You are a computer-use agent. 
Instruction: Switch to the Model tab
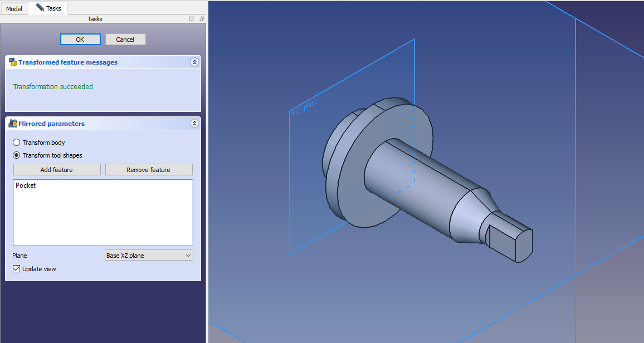(x=14, y=9)
